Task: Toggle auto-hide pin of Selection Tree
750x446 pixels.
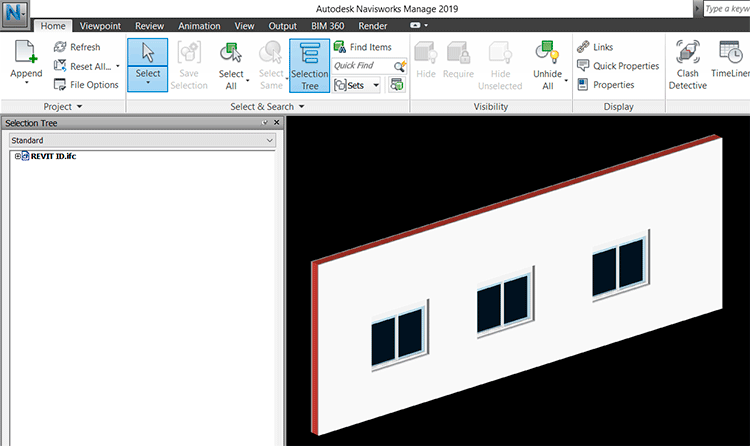Action: pos(265,123)
